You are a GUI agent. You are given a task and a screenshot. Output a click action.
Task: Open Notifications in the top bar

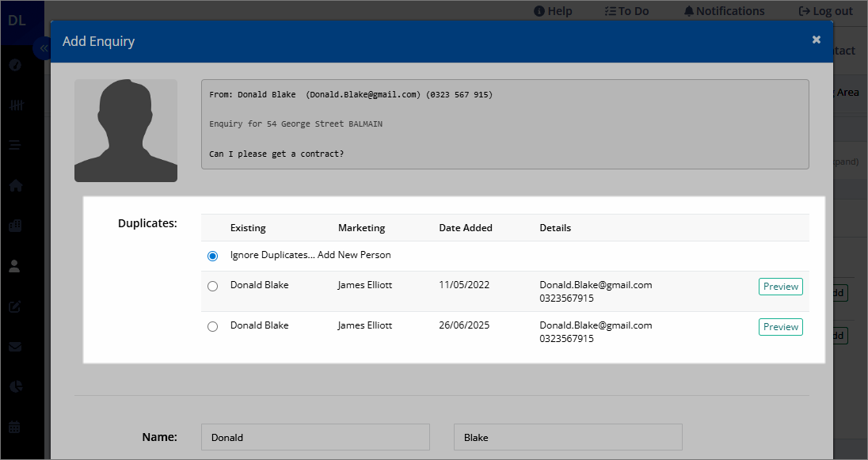coord(724,11)
